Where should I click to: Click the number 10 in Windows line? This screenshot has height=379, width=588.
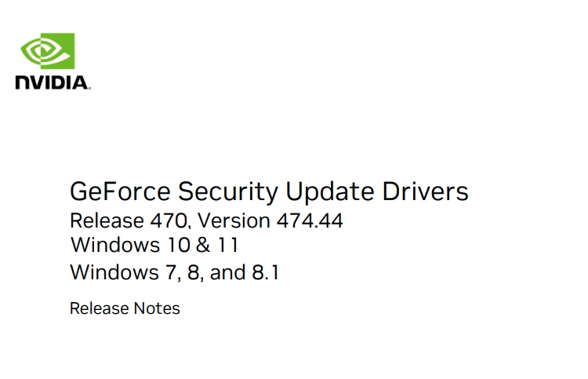(179, 245)
